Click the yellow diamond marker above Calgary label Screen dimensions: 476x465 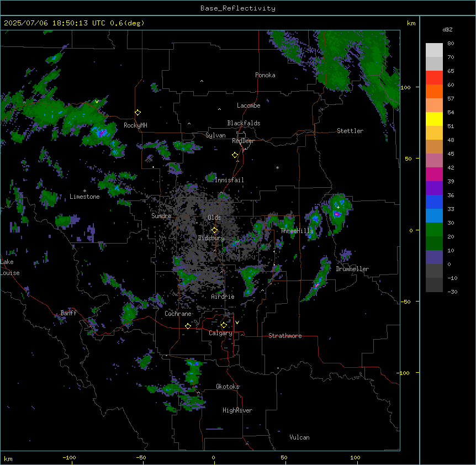[x=224, y=325]
